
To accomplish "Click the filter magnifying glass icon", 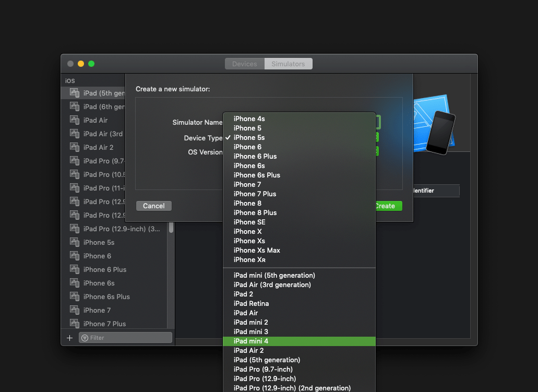I will [85, 338].
